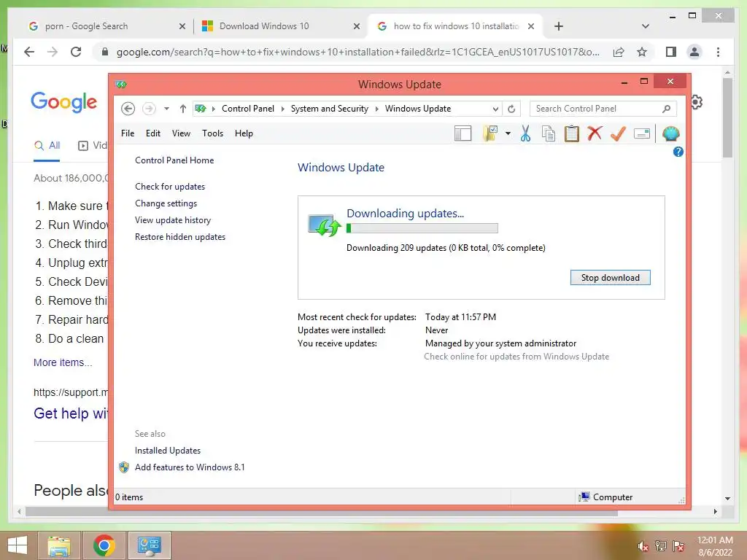This screenshot has height=560, width=747.
Task: Open Control Panel Home link
Action: pyautogui.click(x=174, y=160)
